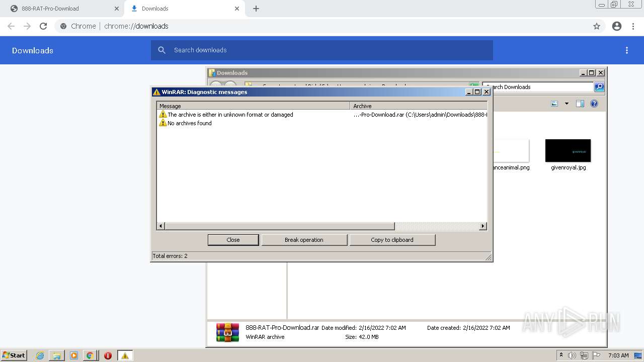Click the warning icon in the WinRAR title bar
Viewport: 644px width, 362px height.
point(156,92)
